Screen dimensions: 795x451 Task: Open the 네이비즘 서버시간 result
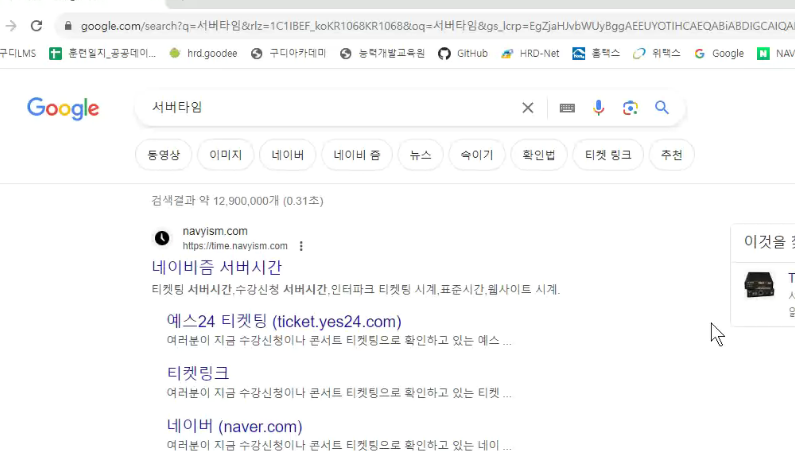point(216,267)
